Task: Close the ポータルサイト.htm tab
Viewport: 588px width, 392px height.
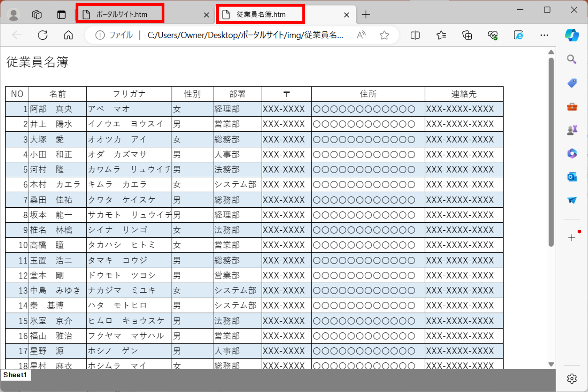Action: 207,15
